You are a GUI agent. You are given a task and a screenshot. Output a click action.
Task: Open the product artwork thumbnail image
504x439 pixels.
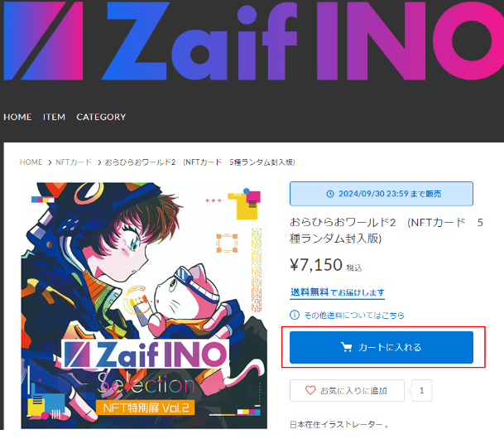tap(144, 306)
